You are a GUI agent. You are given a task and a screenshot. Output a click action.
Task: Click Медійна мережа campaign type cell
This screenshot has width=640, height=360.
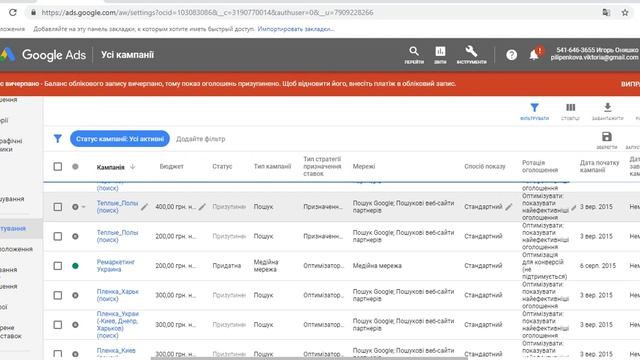coord(266,266)
